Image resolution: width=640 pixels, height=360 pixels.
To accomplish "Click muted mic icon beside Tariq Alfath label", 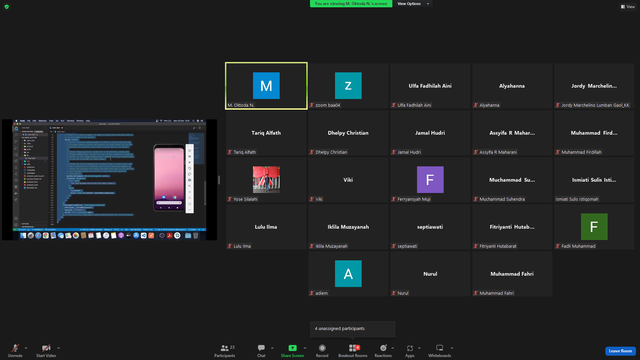I will 230,152.
